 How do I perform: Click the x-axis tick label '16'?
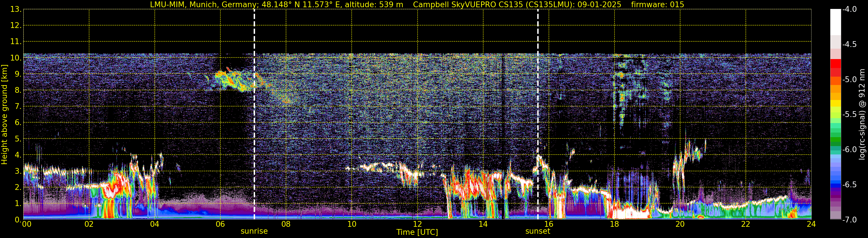[548, 224]
